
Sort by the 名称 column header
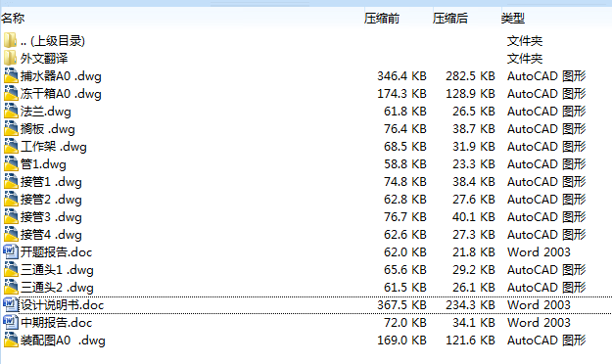point(13,18)
